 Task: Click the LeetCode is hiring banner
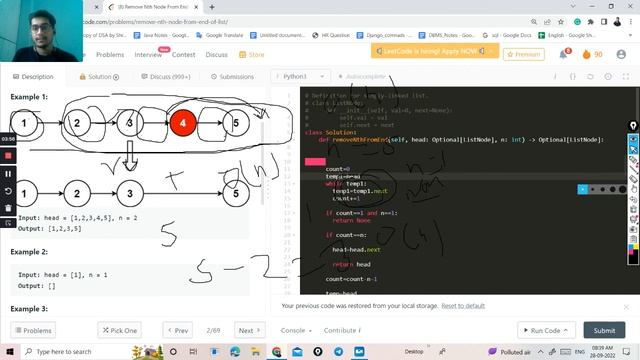coord(435,51)
